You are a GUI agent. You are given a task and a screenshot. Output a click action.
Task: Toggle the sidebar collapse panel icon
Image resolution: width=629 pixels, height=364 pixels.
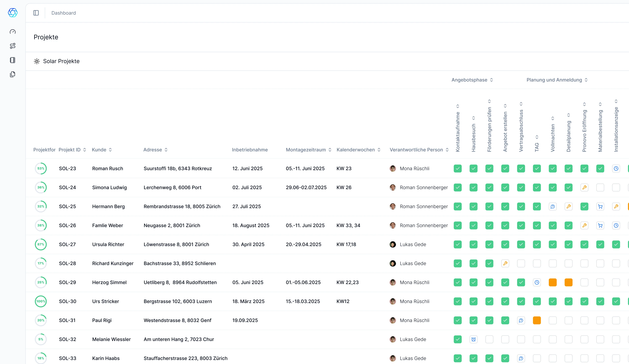(36, 13)
